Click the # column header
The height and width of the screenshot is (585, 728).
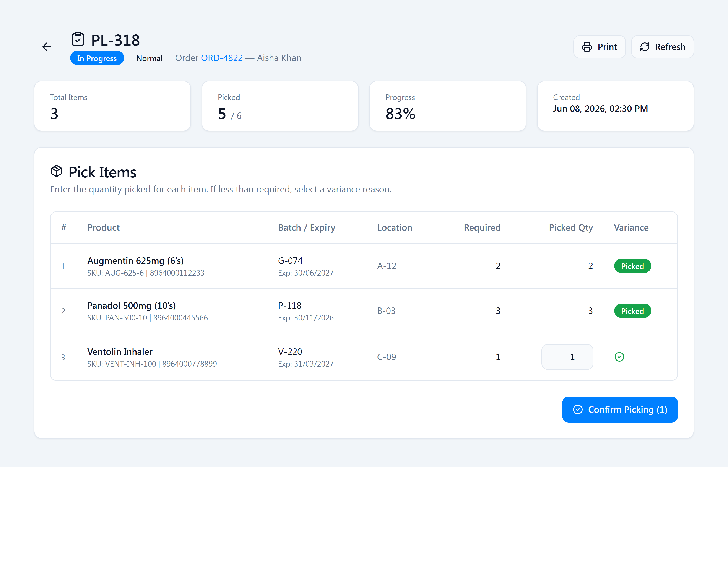(63, 228)
